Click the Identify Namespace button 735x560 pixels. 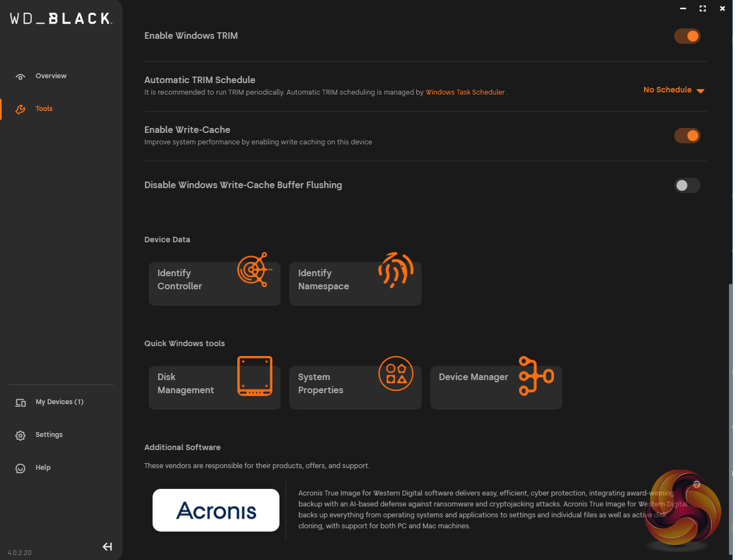355,283
